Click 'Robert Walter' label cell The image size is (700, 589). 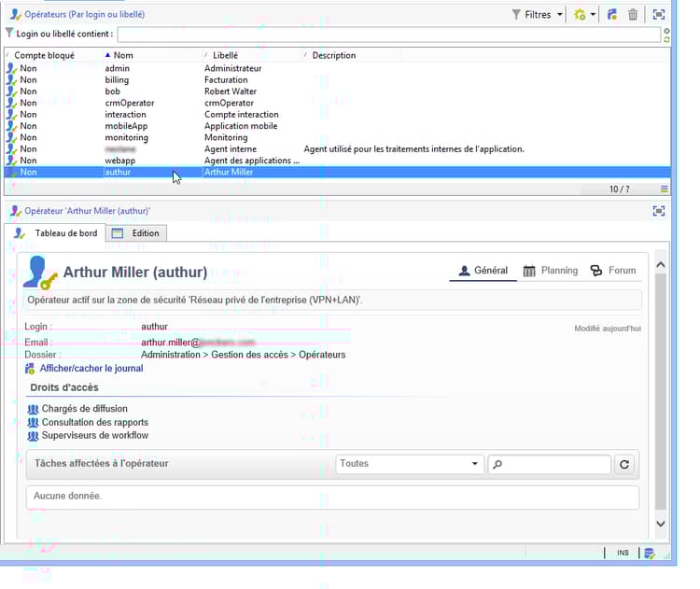point(231,91)
